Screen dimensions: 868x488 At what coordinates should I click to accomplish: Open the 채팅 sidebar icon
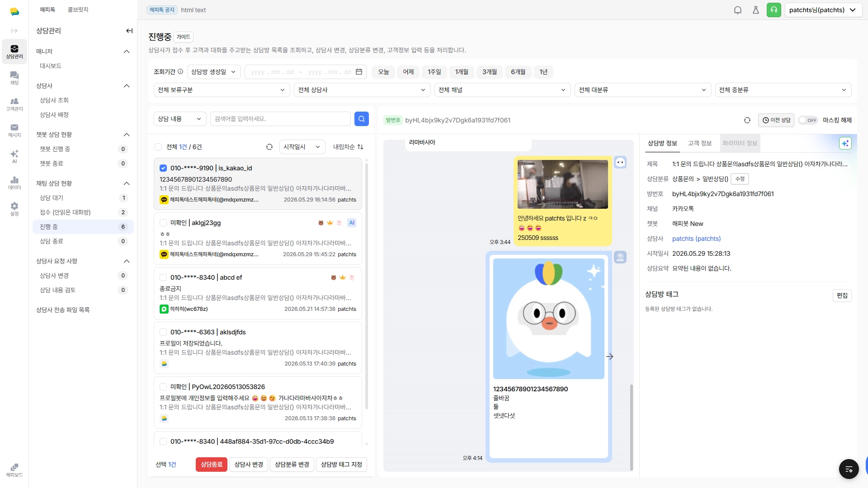(x=14, y=78)
